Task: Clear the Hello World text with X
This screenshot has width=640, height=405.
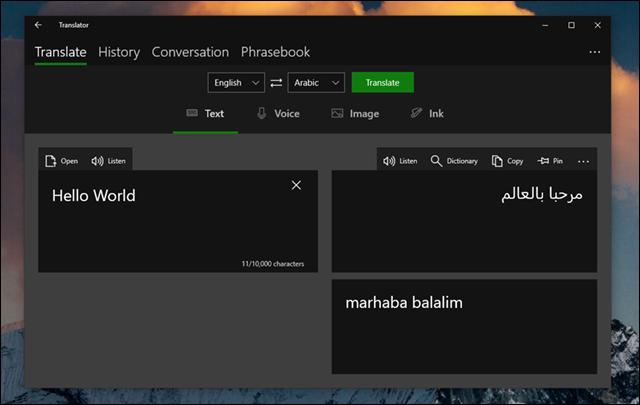Action: point(296,185)
